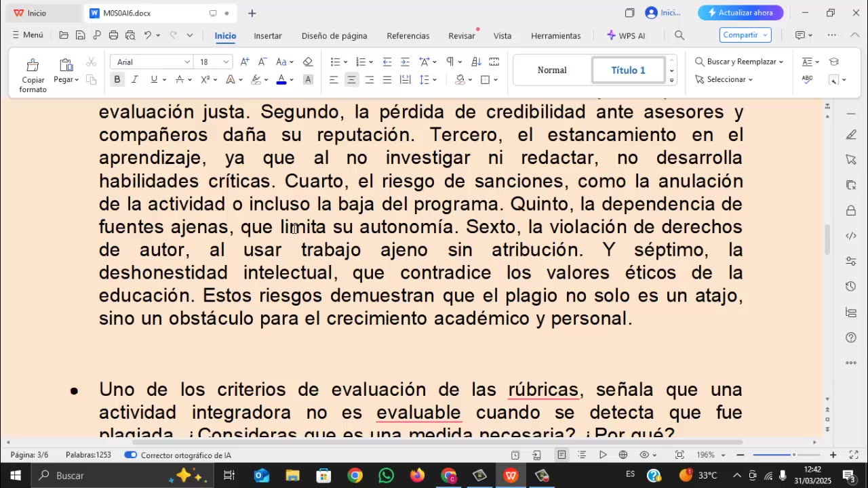Open the Diseño de página tab
868x488 pixels.
(x=334, y=35)
